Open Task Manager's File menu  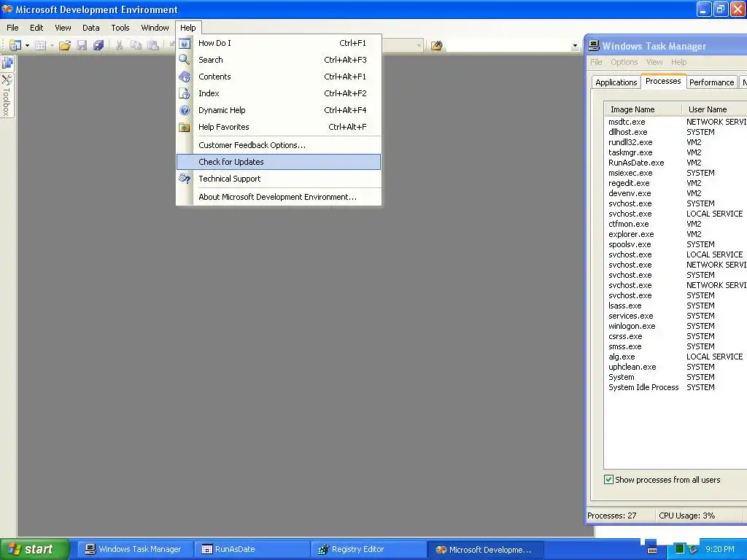point(596,63)
